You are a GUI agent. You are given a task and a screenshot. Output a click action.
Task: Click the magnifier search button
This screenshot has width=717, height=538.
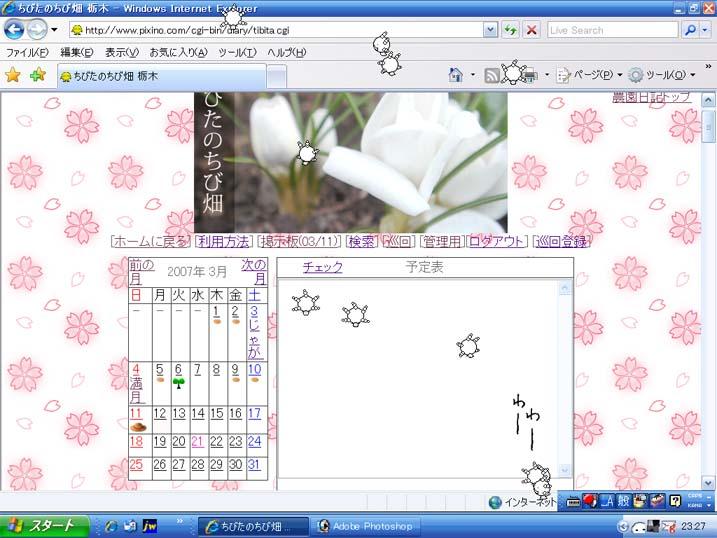tap(690, 31)
